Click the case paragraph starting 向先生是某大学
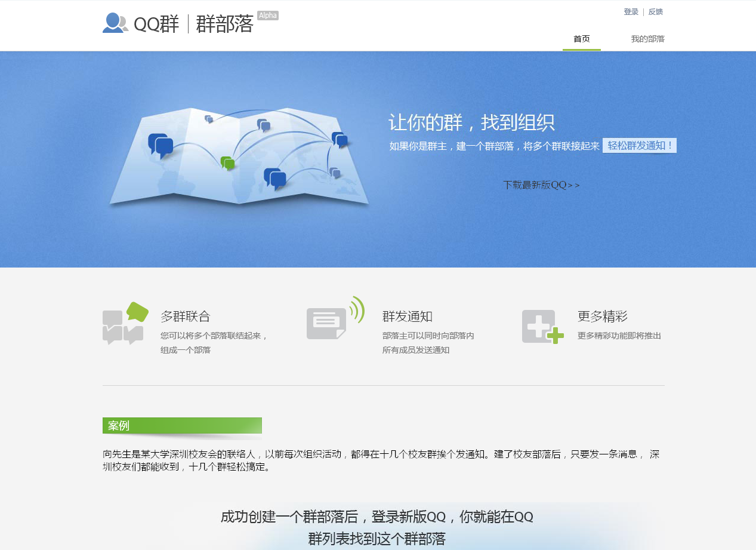This screenshot has height=550, width=756. click(x=381, y=460)
